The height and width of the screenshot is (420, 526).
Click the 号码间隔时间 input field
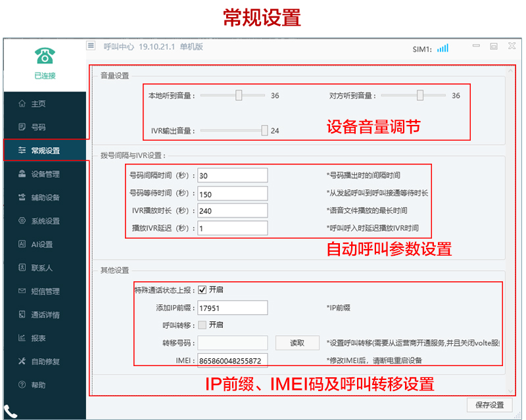[232, 175]
